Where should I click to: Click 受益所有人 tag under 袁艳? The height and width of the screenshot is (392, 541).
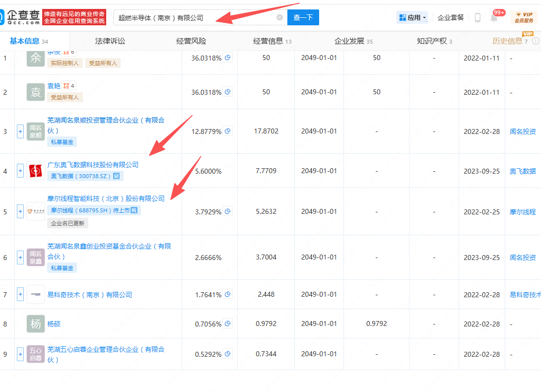pyautogui.click(x=65, y=97)
